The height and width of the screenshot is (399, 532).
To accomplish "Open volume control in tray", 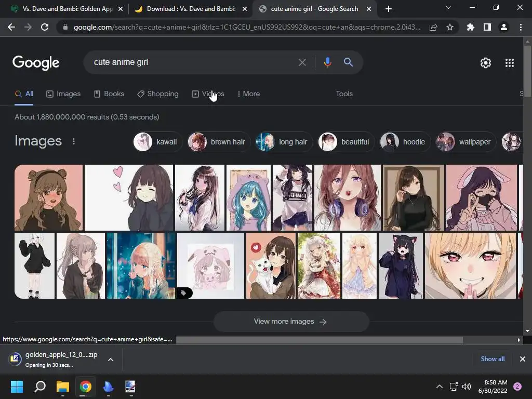I will [x=467, y=387].
